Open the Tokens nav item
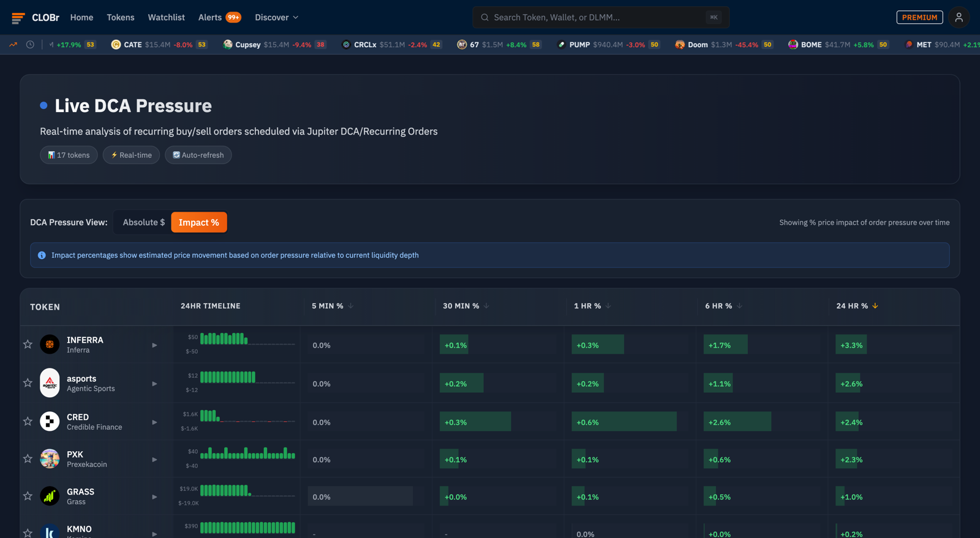This screenshot has height=538, width=980. pyautogui.click(x=121, y=17)
